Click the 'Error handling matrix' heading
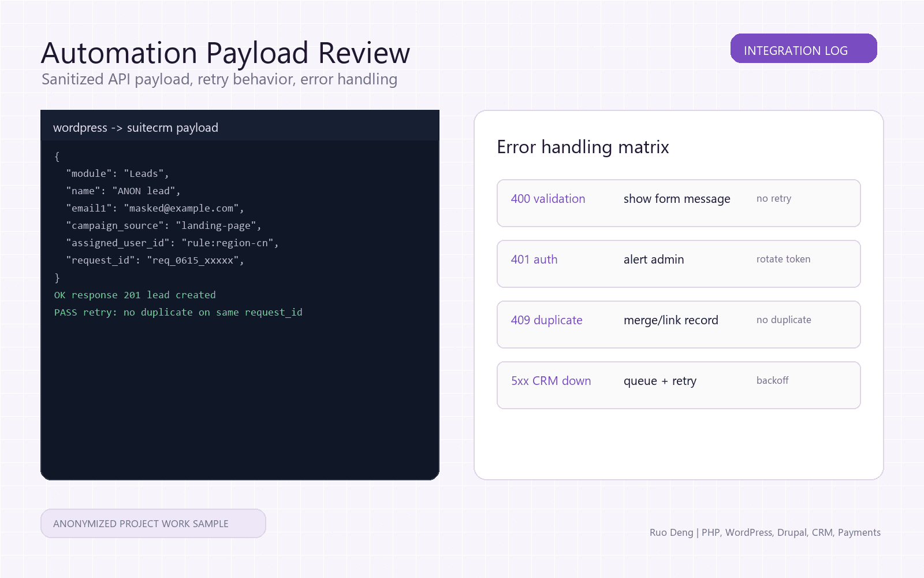 click(x=583, y=147)
